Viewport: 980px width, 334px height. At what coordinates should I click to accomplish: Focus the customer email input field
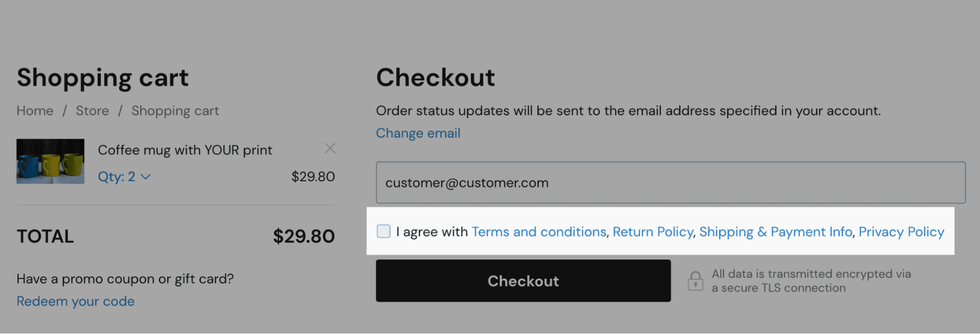[670, 183]
